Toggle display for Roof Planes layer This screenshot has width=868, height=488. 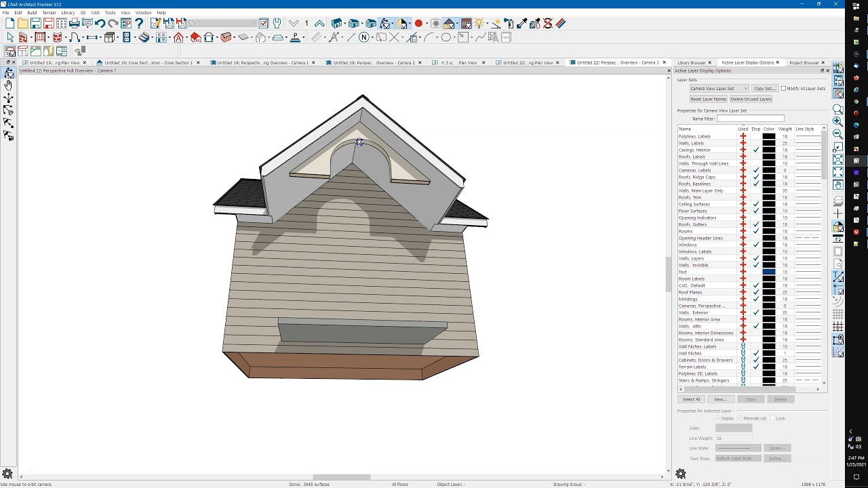(x=756, y=292)
